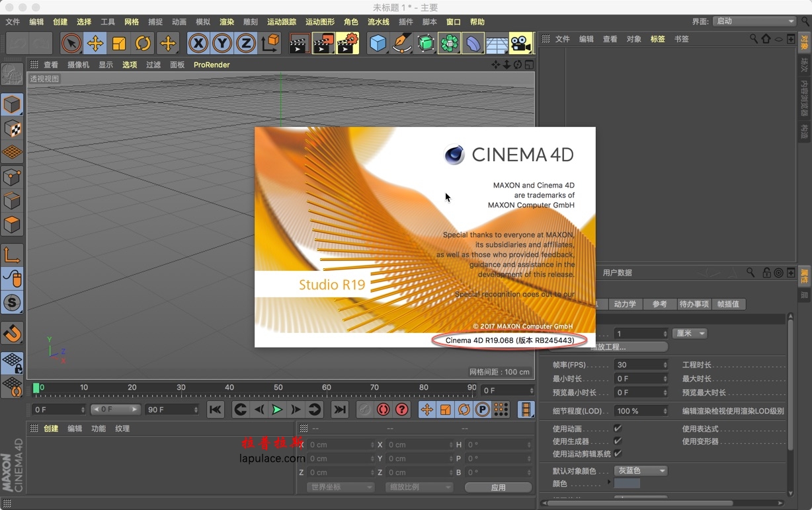Toggle the Viewport Solo S icon
This screenshot has height=510, width=812.
tap(12, 303)
